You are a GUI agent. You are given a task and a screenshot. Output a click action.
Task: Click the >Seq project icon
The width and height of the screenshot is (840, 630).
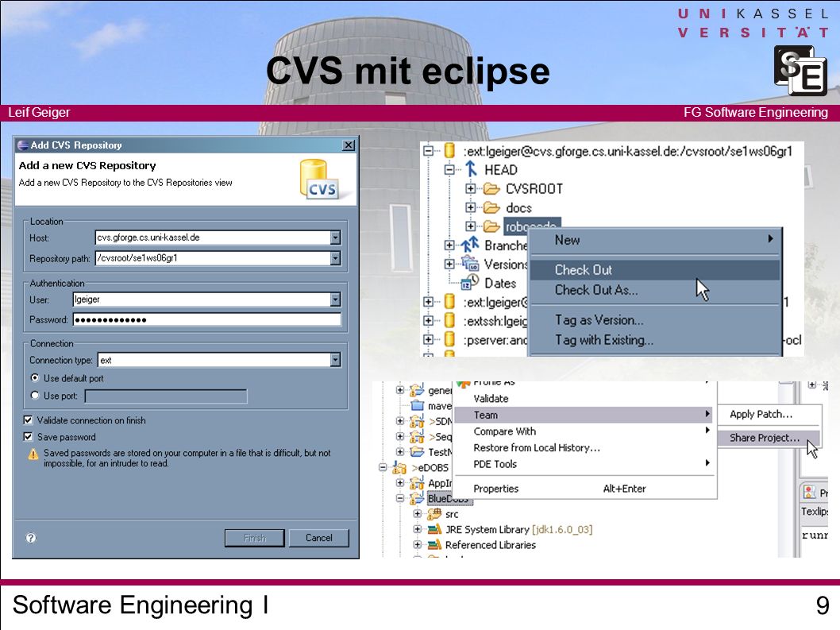(x=417, y=437)
